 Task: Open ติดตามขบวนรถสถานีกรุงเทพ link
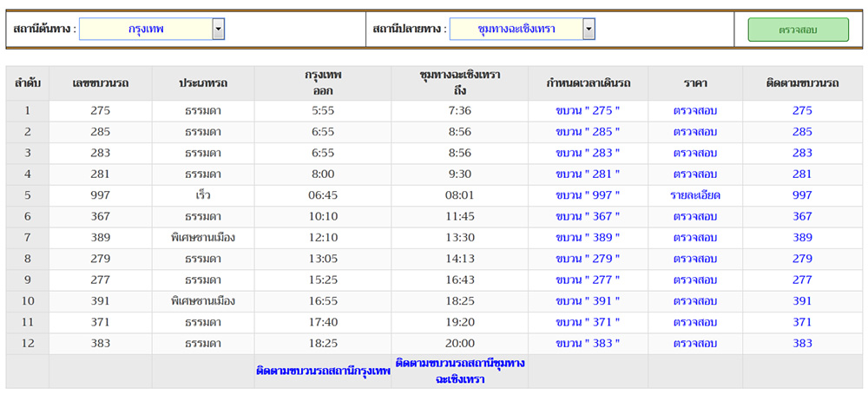pyautogui.click(x=323, y=371)
